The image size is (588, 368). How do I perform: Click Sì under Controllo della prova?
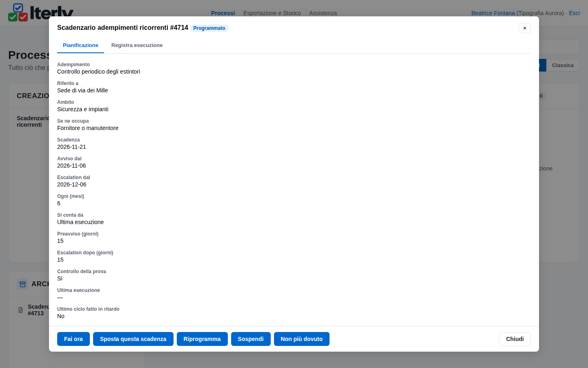[x=60, y=278]
